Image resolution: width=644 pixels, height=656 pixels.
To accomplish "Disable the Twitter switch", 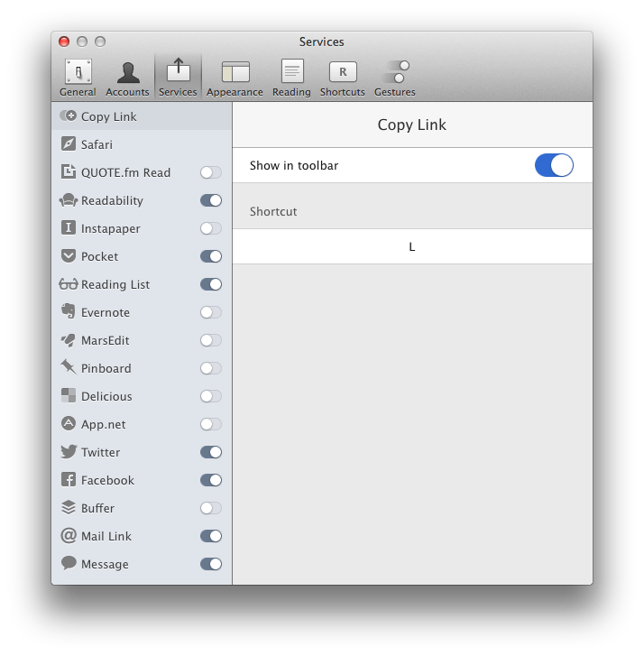I will (x=211, y=452).
